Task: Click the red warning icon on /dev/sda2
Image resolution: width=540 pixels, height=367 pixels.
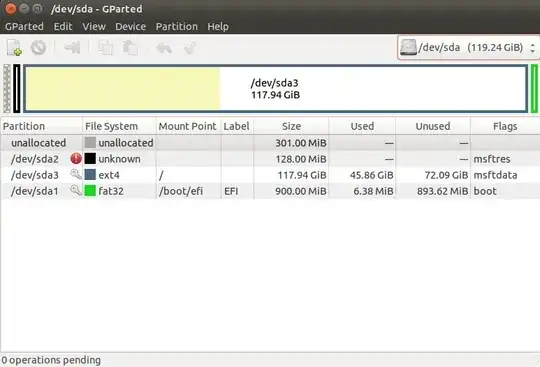Action: pos(76,158)
